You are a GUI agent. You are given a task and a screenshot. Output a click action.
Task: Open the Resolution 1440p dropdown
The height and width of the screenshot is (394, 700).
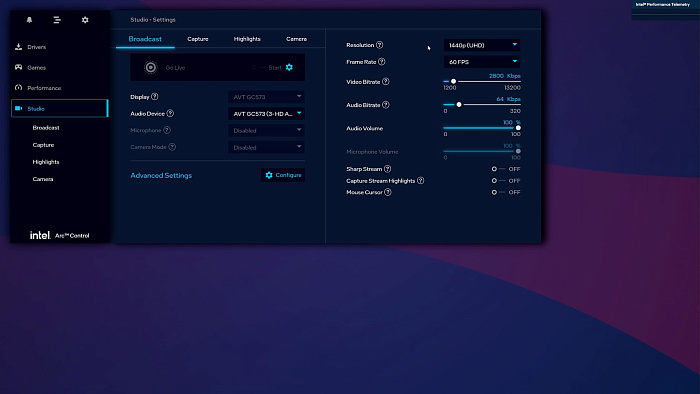tap(482, 45)
